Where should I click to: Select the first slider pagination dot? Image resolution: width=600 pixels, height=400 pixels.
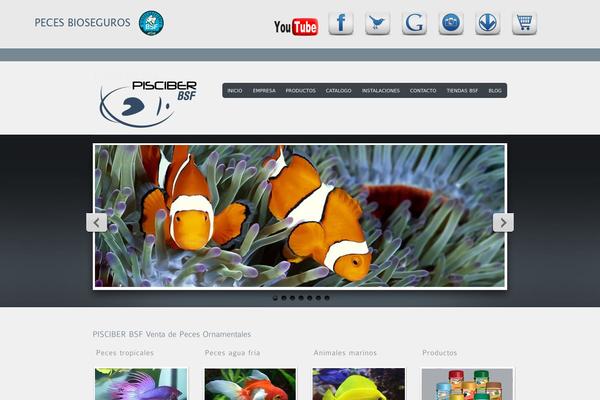point(275,298)
